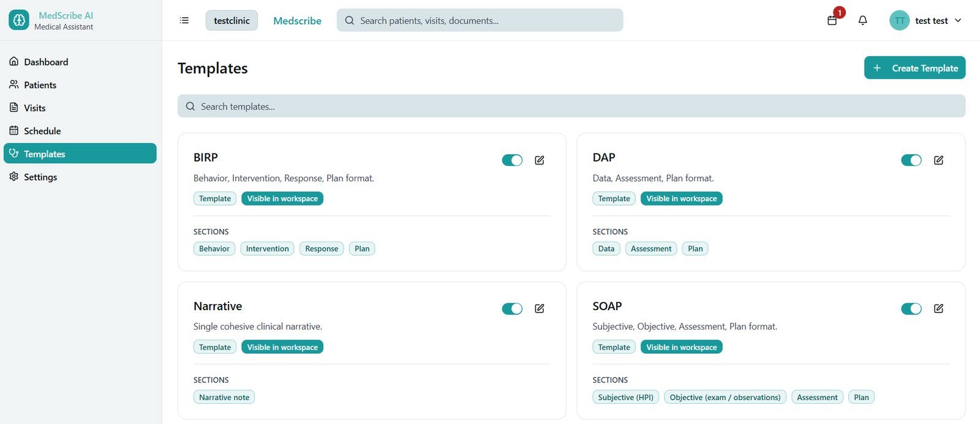Click the Create Template button
This screenshot has height=424, width=980.
pos(914,68)
